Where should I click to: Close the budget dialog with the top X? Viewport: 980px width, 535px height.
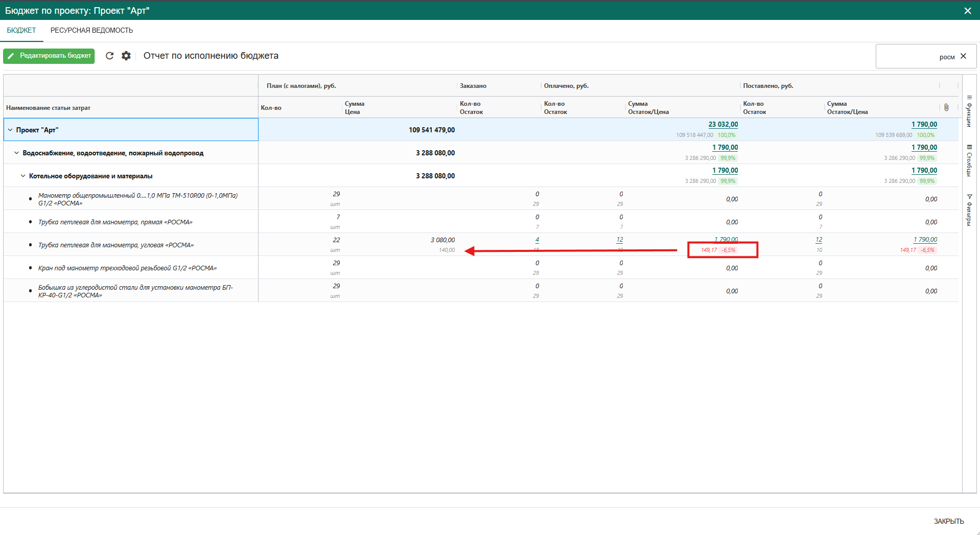coord(967,11)
